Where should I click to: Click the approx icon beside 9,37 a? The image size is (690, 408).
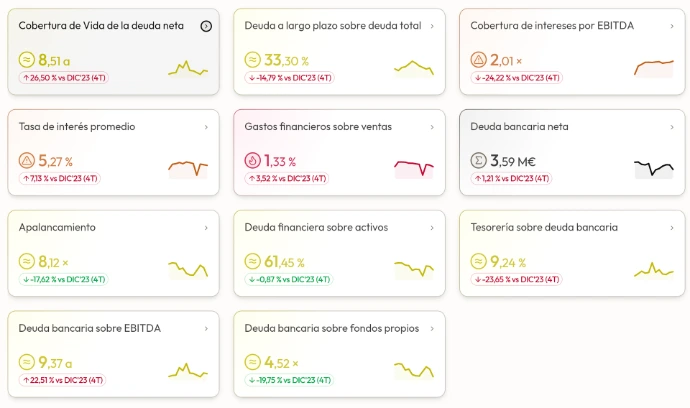pyautogui.click(x=27, y=362)
